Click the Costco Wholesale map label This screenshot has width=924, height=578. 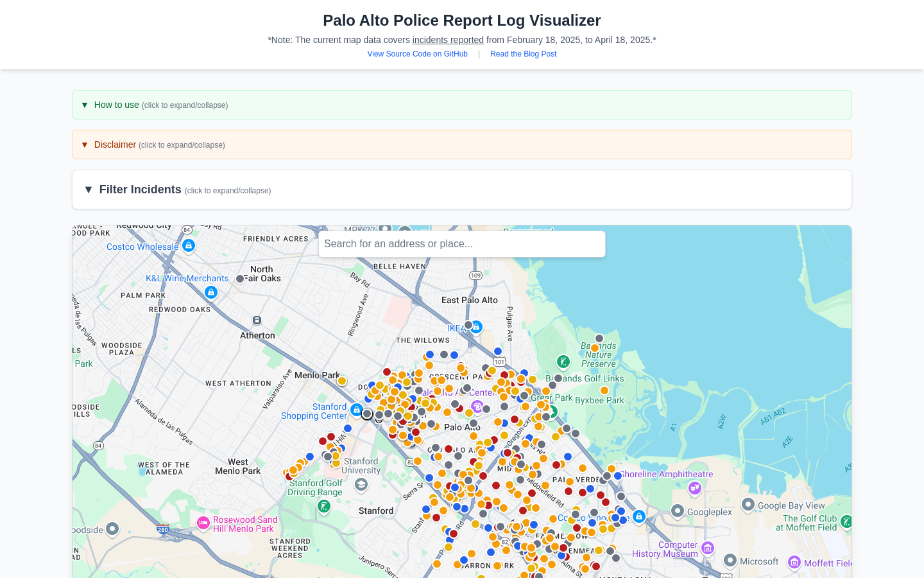(142, 247)
